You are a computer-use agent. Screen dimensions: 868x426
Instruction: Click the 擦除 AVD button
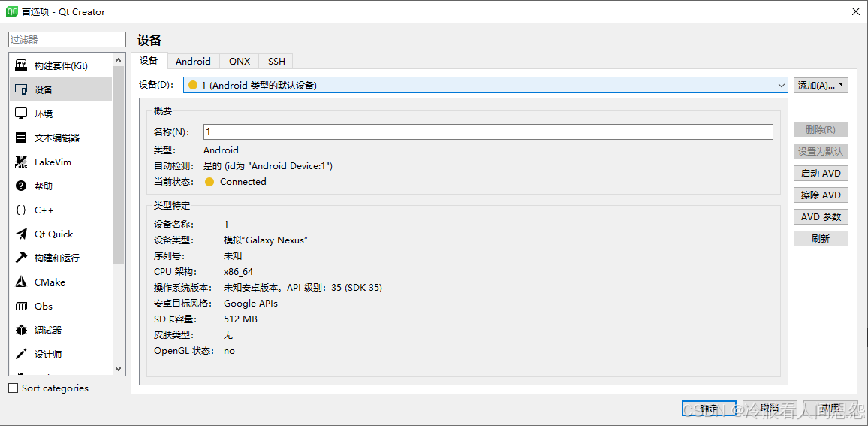[821, 195]
